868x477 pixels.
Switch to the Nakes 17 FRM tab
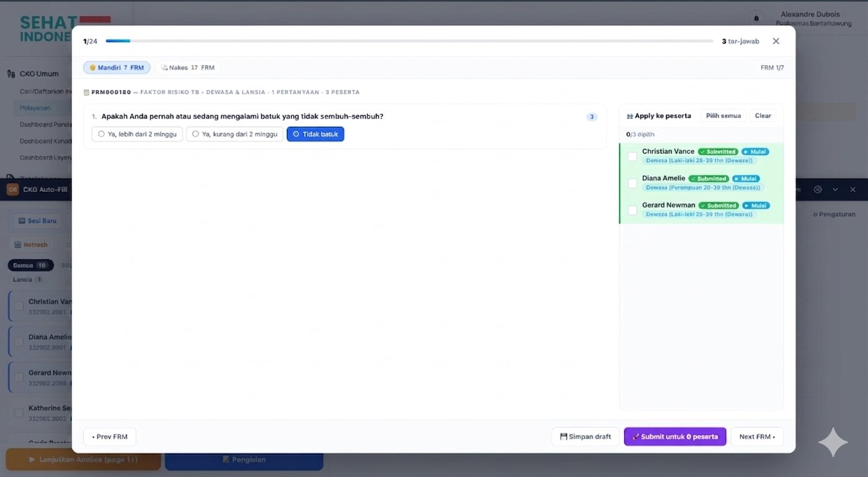click(187, 68)
